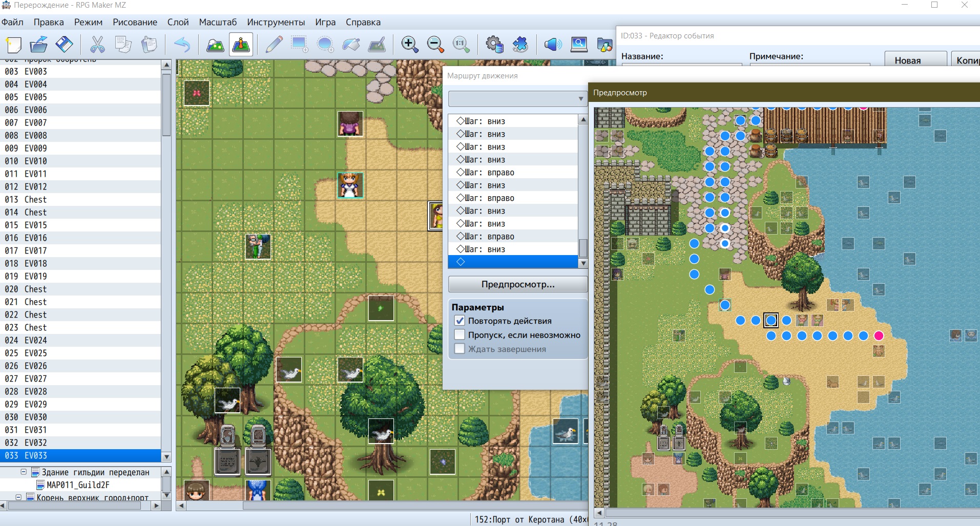Select the Flood Fill tool
The image size is (980, 526).
click(x=351, y=45)
